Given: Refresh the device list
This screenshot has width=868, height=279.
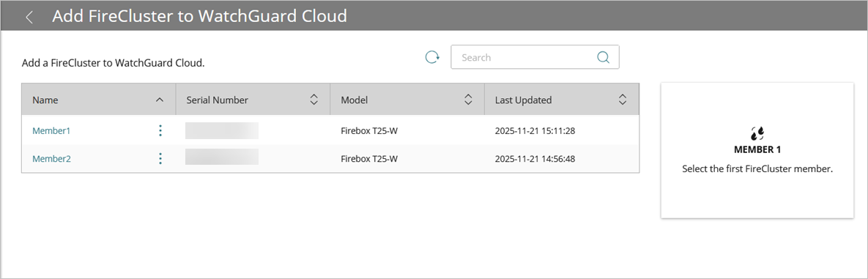Looking at the screenshot, I should coord(431,57).
